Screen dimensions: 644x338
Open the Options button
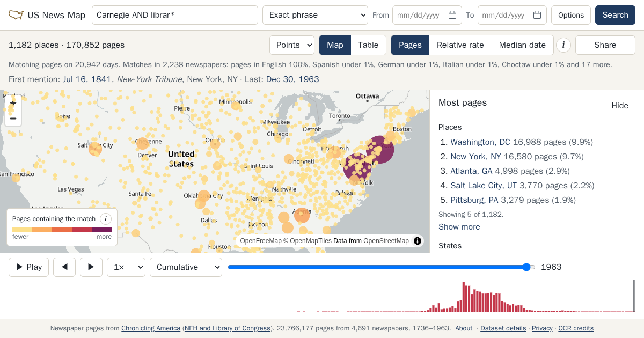[571, 15]
